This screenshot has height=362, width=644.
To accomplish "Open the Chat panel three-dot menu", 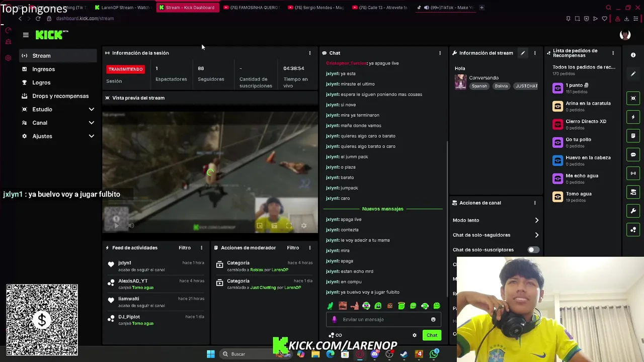I will (x=440, y=53).
